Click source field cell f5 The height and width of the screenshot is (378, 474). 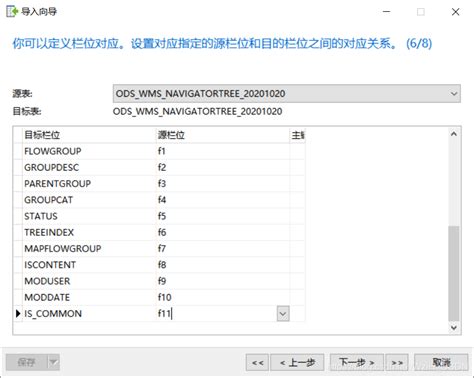[x=223, y=216]
